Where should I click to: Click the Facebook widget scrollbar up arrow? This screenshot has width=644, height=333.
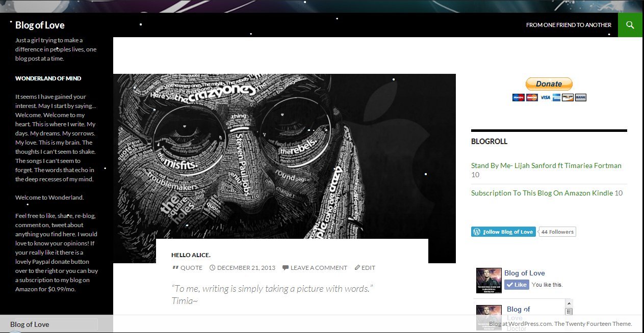pyautogui.click(x=569, y=303)
